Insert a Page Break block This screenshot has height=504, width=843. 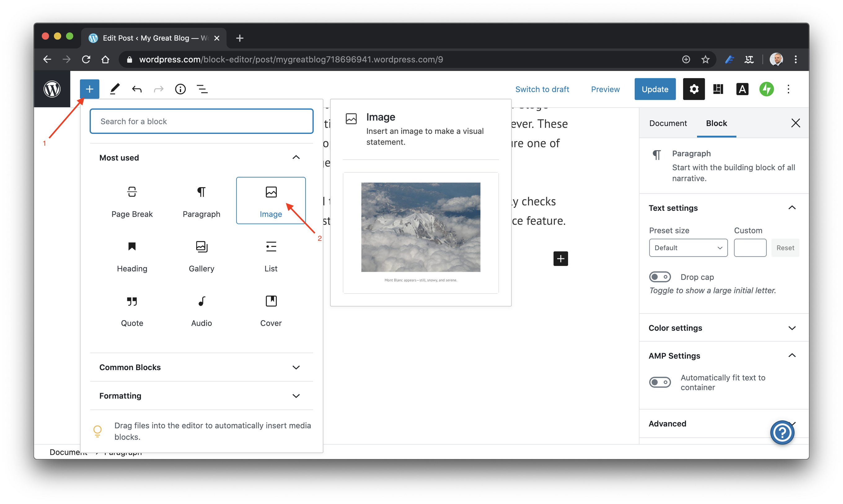[x=132, y=201]
